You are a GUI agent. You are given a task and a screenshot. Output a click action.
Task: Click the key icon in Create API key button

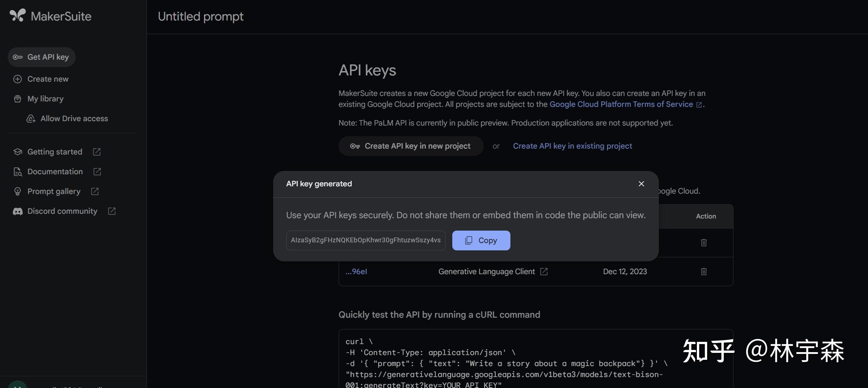(355, 146)
